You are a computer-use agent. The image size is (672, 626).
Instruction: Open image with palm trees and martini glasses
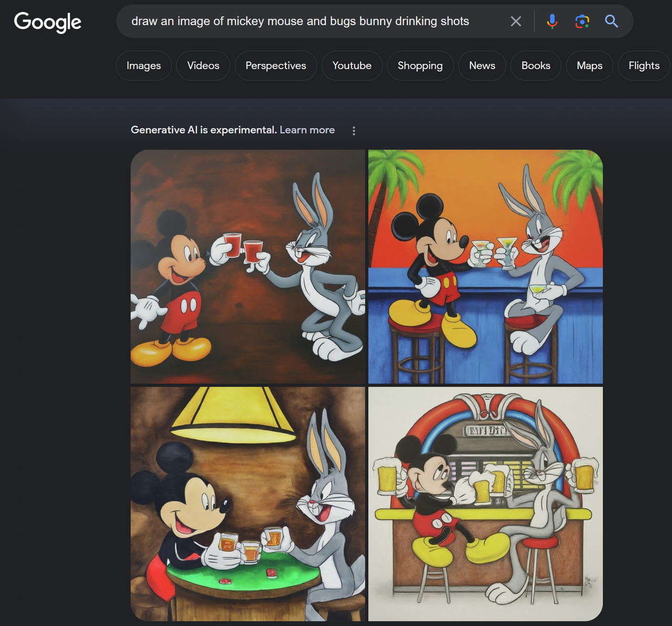point(486,267)
